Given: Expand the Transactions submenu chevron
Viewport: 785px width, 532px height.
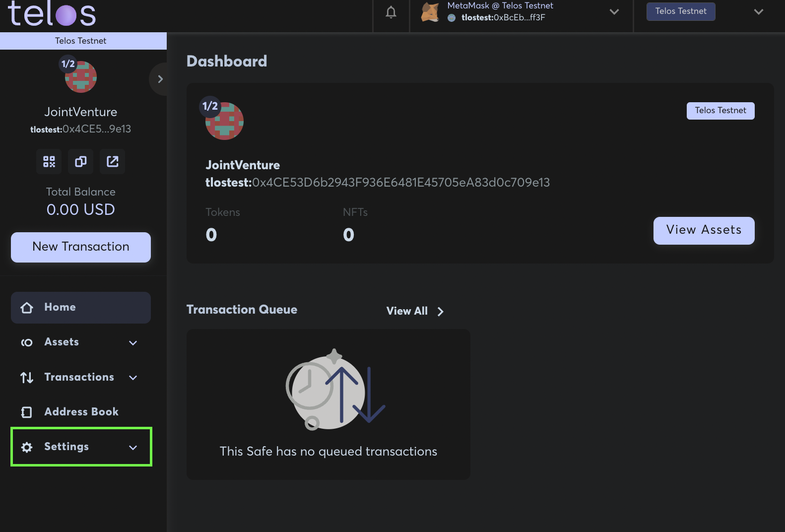Looking at the screenshot, I should [133, 378].
